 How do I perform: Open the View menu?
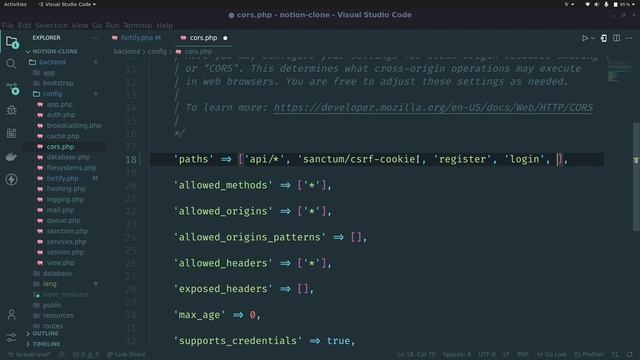(x=80, y=25)
